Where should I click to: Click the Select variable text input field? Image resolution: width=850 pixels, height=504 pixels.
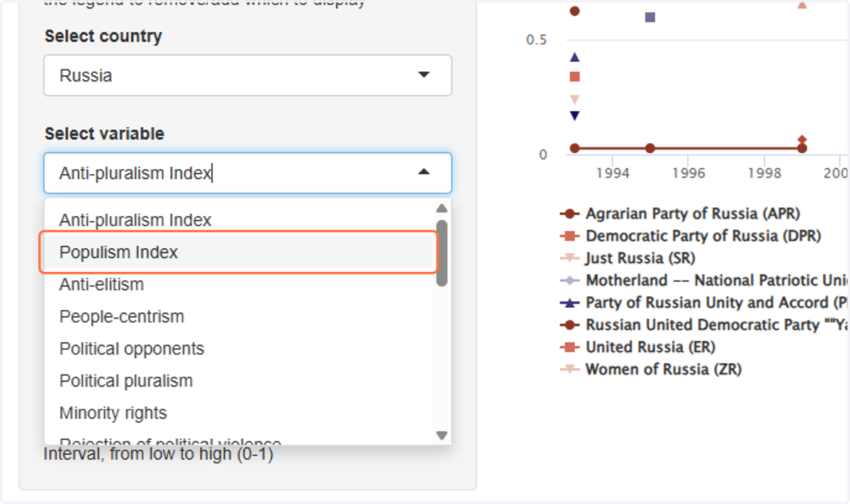coord(247,173)
